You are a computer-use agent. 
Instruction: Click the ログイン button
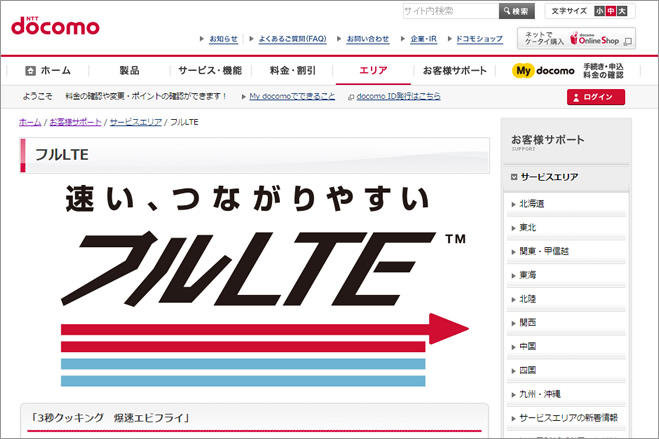pyautogui.click(x=596, y=97)
